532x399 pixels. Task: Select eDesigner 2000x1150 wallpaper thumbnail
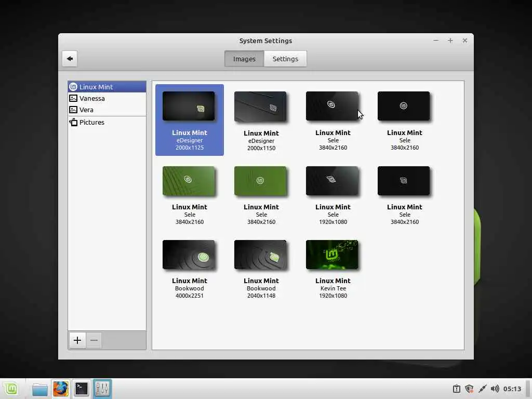click(x=260, y=107)
